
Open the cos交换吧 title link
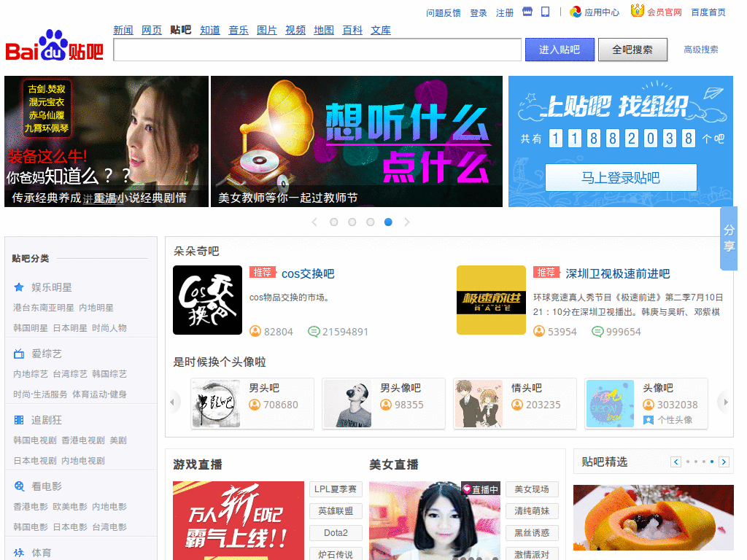pyautogui.click(x=308, y=273)
